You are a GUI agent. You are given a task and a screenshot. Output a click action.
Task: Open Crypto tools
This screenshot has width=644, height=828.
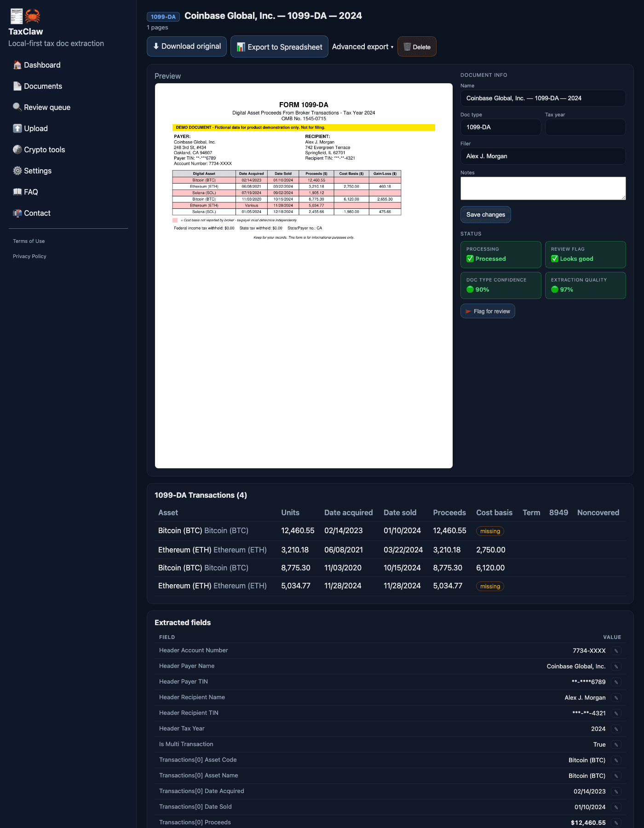pos(39,149)
